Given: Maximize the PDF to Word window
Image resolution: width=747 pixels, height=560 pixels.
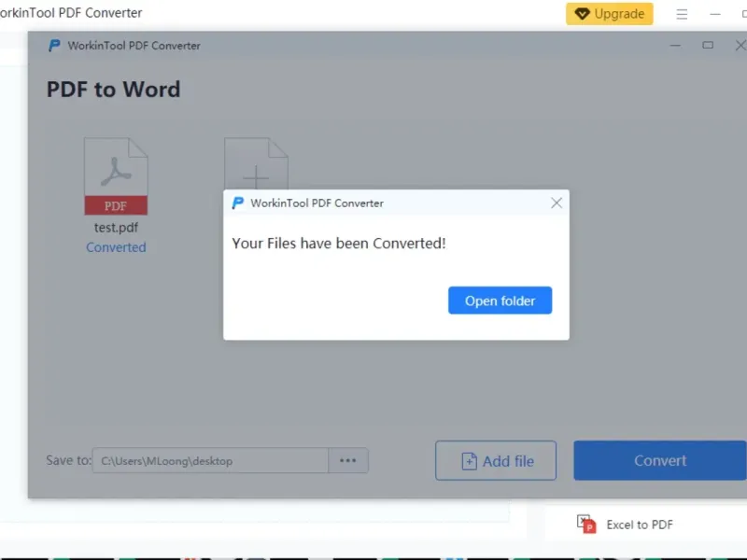Looking at the screenshot, I should (708, 45).
